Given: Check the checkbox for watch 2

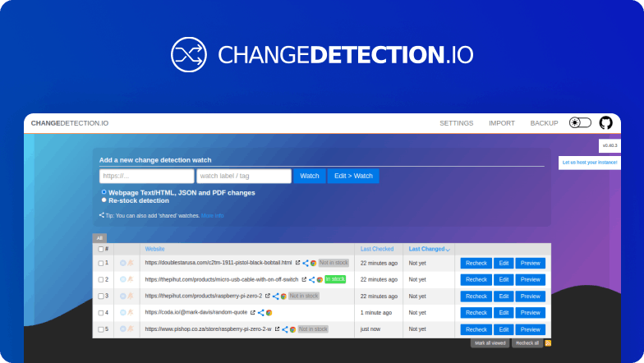Looking at the screenshot, I should coord(101,280).
